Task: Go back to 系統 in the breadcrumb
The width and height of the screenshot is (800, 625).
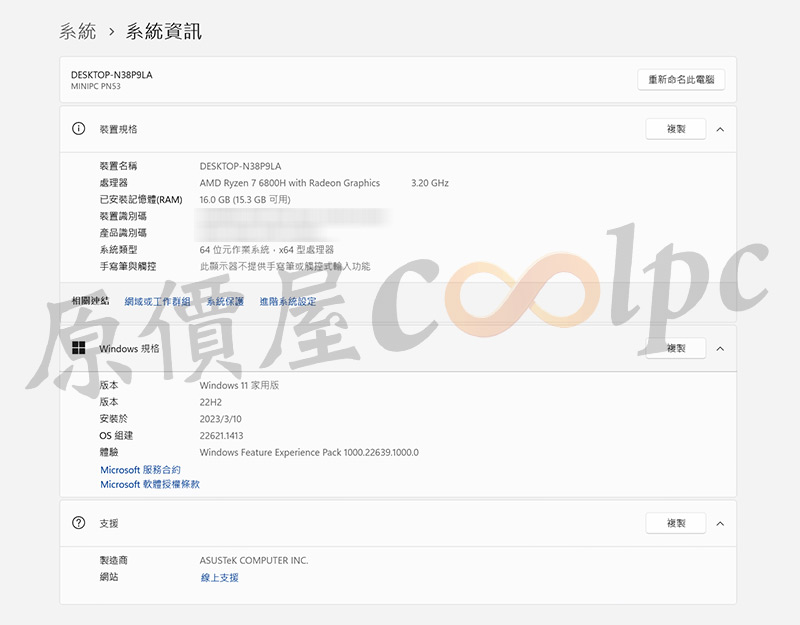Action: tap(78, 32)
